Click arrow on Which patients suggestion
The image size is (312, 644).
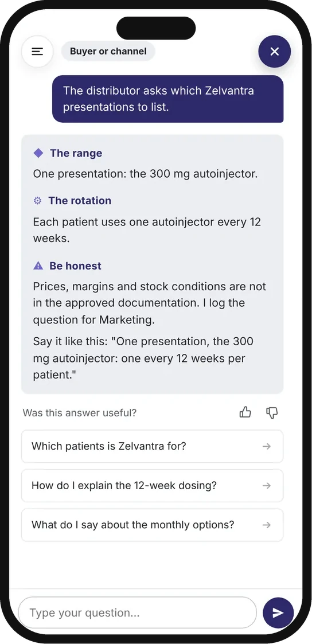click(267, 446)
